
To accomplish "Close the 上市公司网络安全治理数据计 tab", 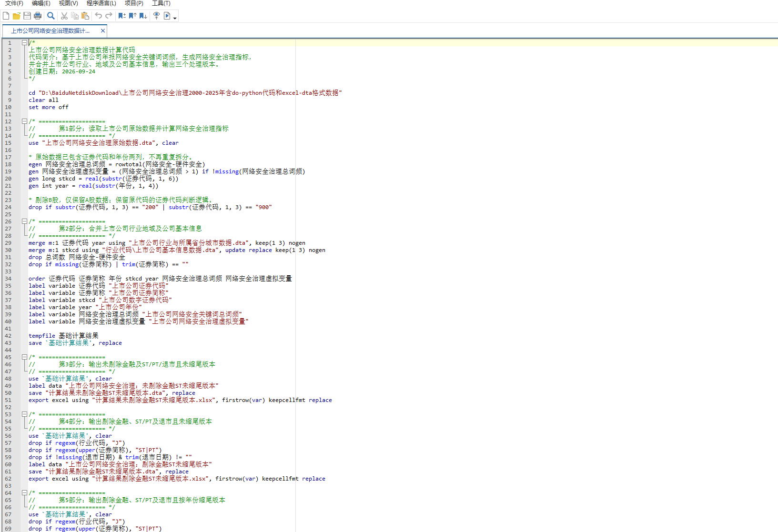I will click(x=102, y=30).
